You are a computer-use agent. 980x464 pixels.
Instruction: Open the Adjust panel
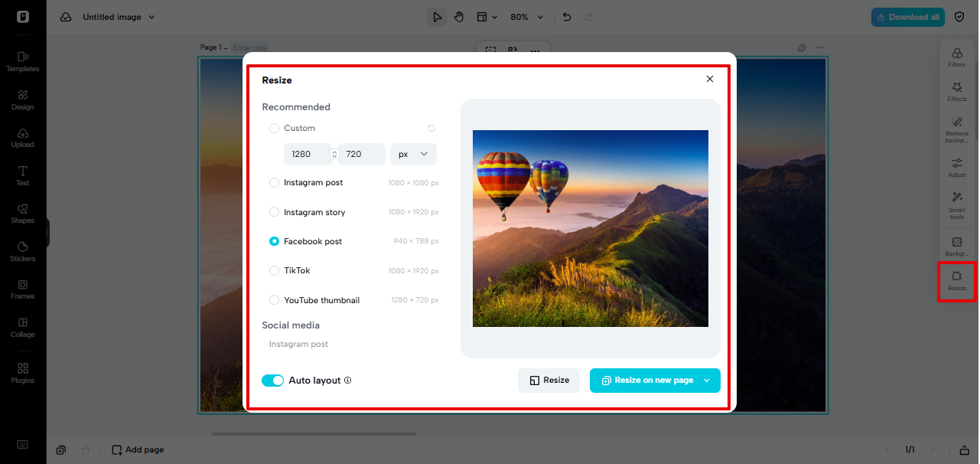coord(956,168)
